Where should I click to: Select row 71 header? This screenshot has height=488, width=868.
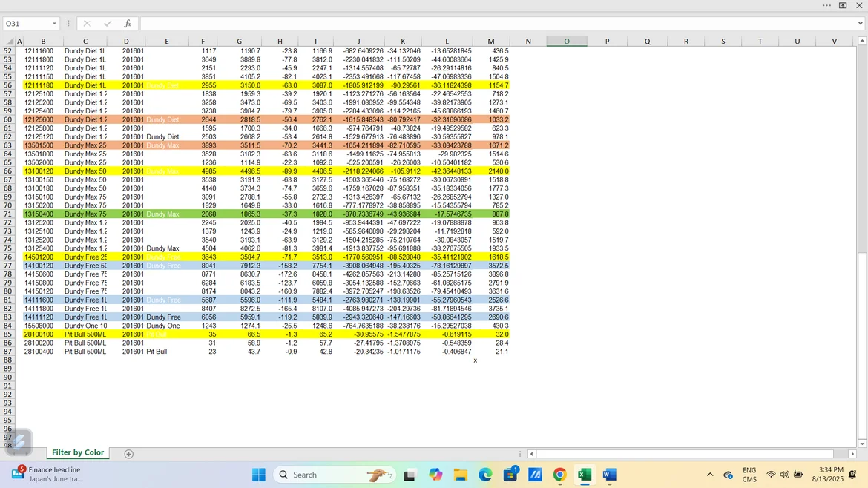pyautogui.click(x=7, y=214)
